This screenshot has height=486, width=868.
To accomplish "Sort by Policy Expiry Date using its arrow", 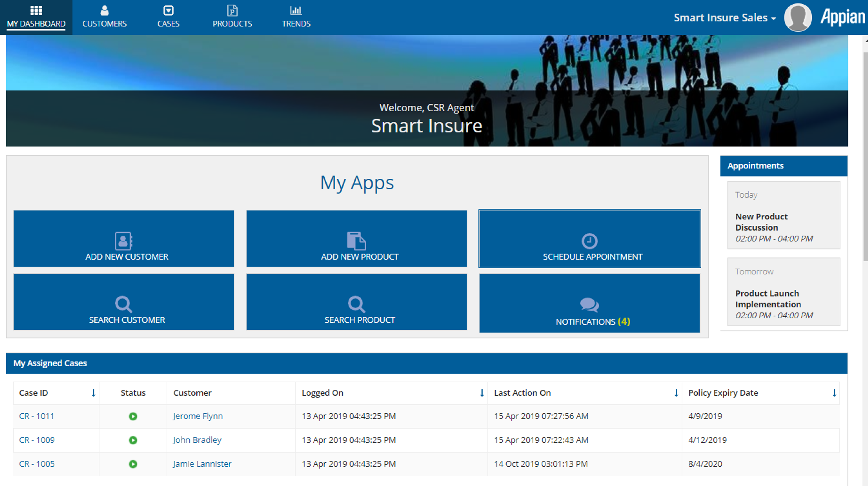I will [x=834, y=393].
